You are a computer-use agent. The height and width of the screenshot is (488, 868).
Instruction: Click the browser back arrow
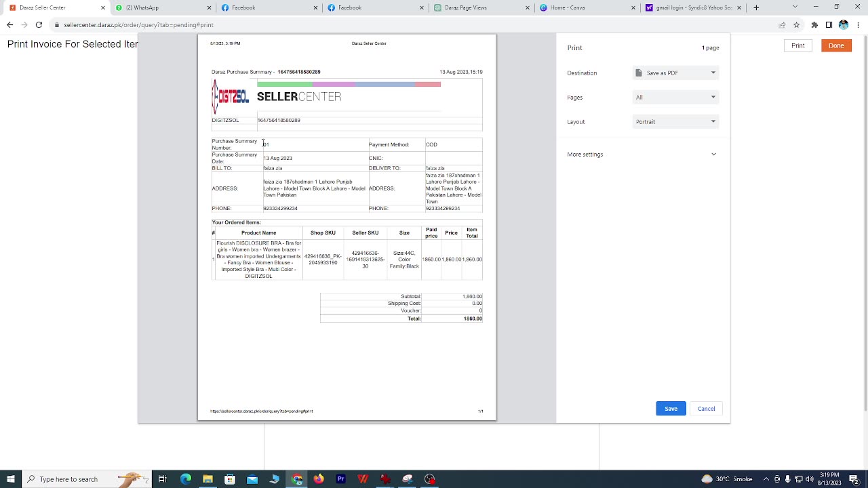pos(9,25)
